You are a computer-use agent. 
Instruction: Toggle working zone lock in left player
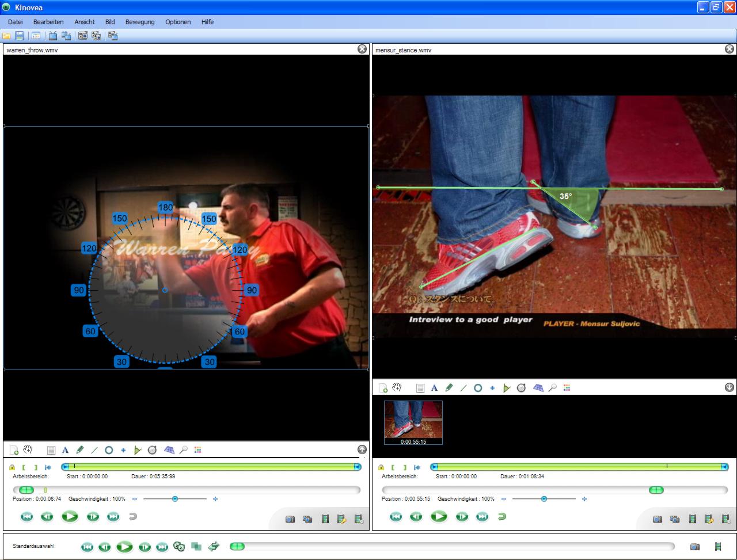[x=12, y=467]
